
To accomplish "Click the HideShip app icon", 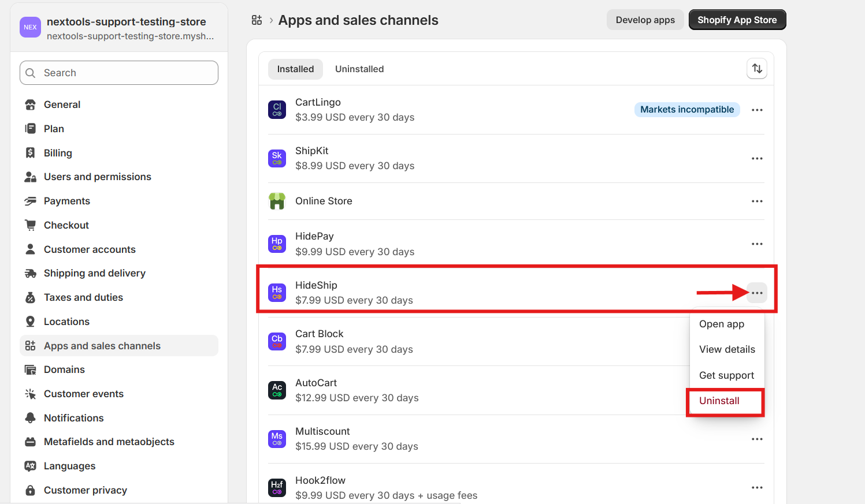I will [277, 293].
